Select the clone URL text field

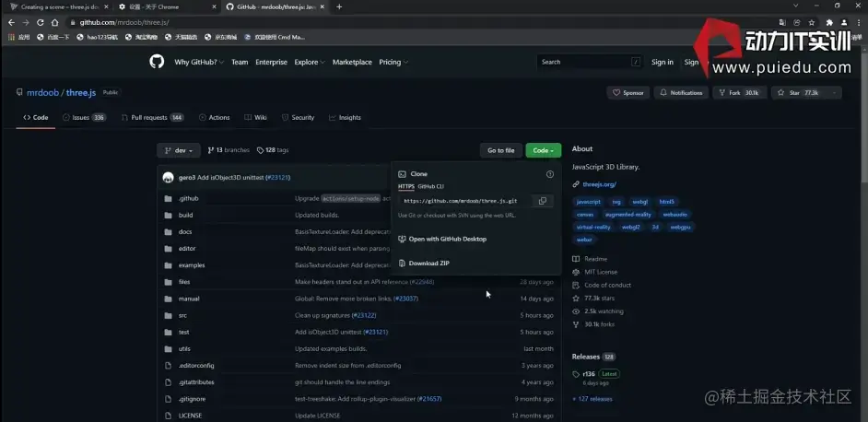(x=465, y=201)
